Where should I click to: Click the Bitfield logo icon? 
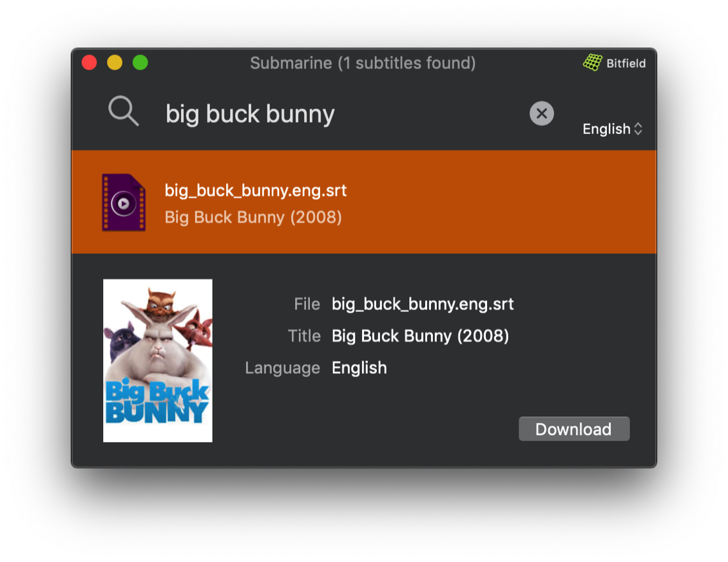click(x=593, y=63)
